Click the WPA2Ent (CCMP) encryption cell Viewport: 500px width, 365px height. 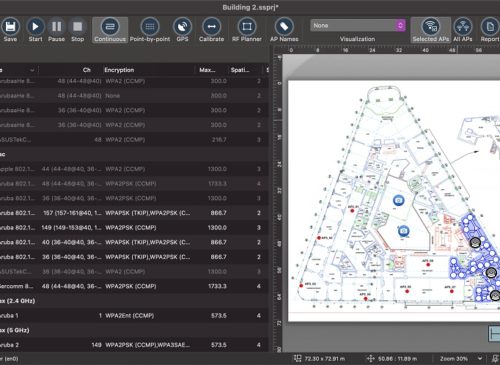[x=130, y=316]
